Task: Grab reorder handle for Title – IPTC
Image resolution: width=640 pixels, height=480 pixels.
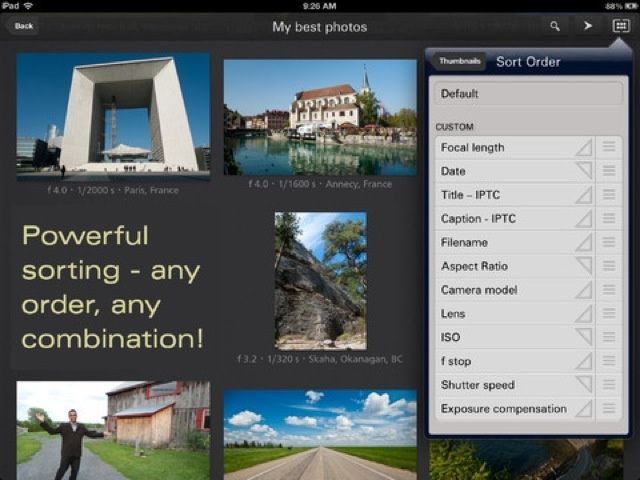Action: coord(609,194)
